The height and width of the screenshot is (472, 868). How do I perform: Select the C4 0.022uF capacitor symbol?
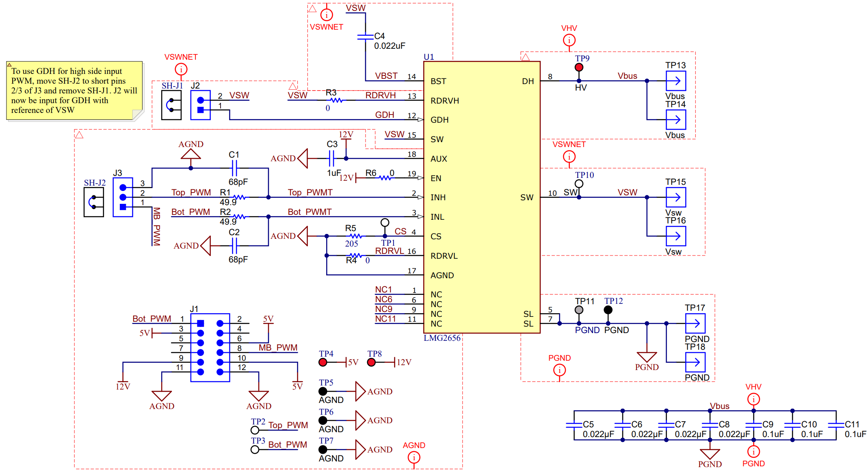point(365,37)
